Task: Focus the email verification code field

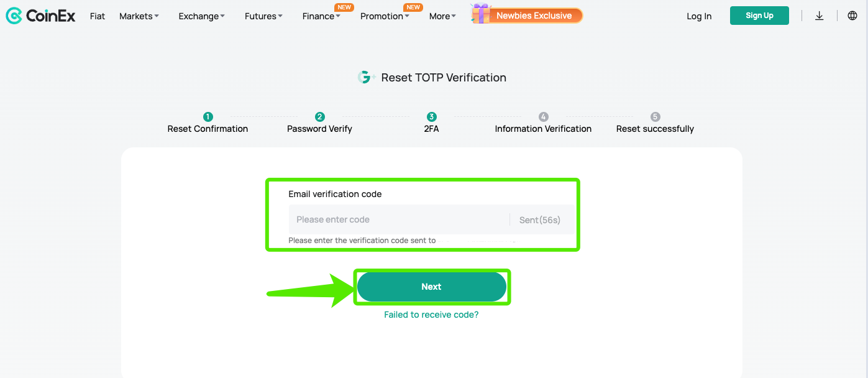Action: (399, 219)
